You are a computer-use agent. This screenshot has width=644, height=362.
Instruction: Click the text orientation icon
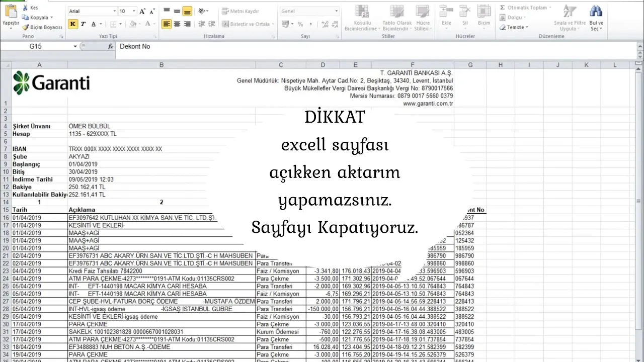click(x=202, y=11)
